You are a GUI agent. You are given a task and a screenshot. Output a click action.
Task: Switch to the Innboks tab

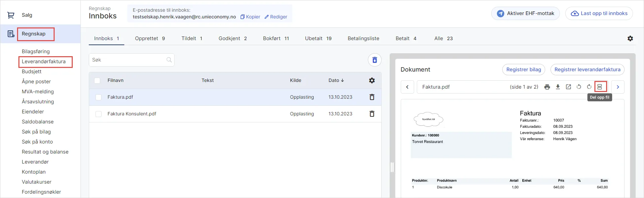107,38
